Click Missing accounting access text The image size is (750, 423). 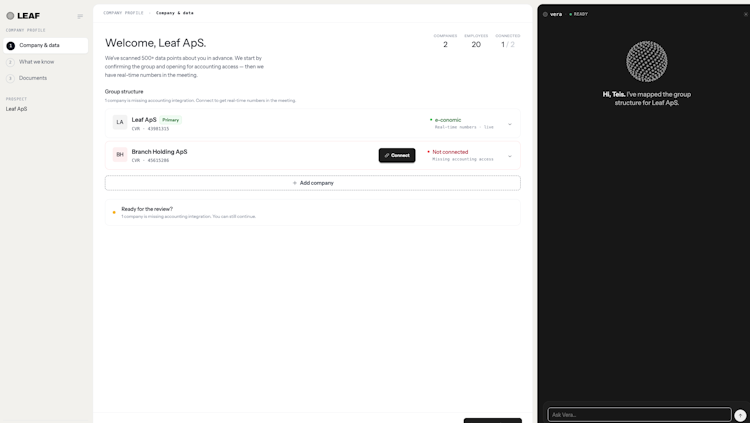[x=463, y=159]
